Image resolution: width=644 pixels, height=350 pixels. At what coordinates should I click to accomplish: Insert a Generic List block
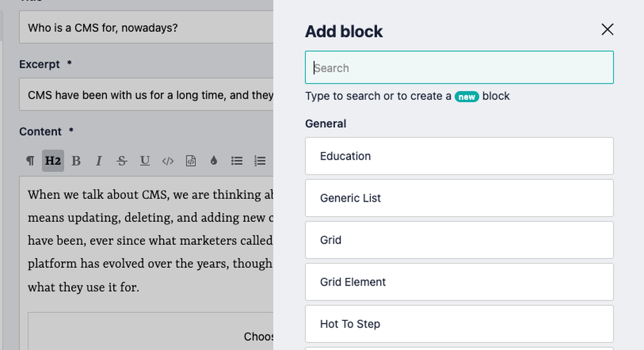(459, 198)
